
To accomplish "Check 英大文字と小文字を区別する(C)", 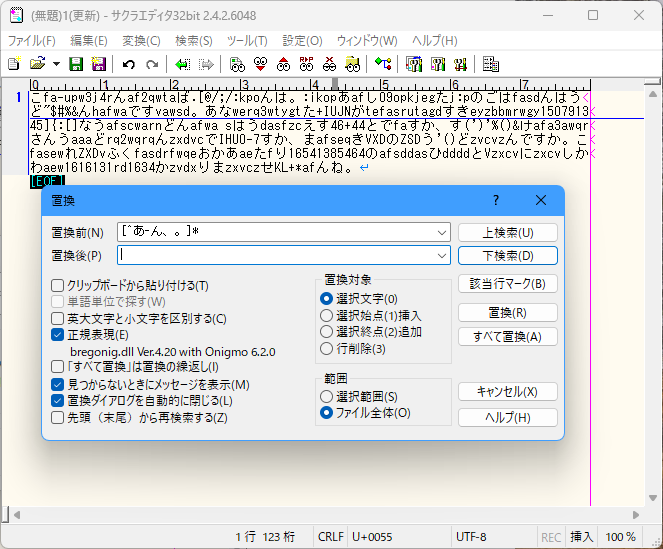I will (58, 318).
